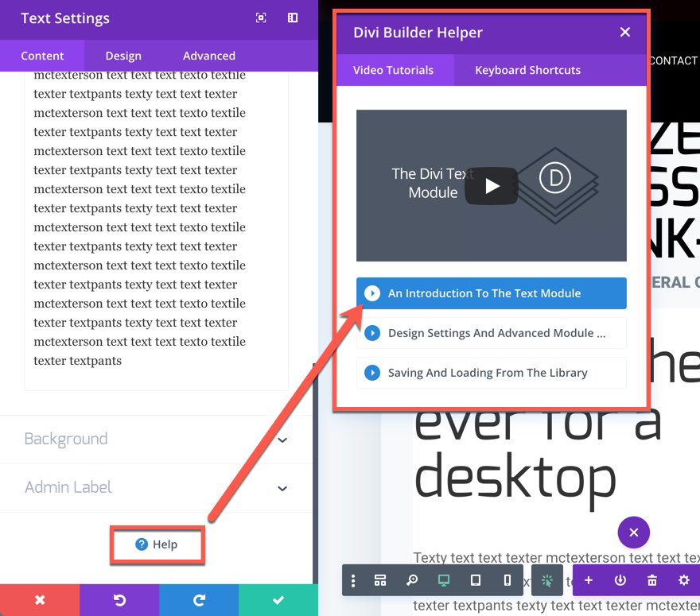Toggle desktop preview mode

coord(444,581)
